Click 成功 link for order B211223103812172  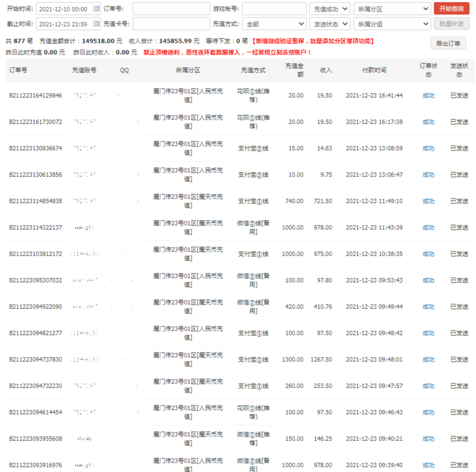429,254
